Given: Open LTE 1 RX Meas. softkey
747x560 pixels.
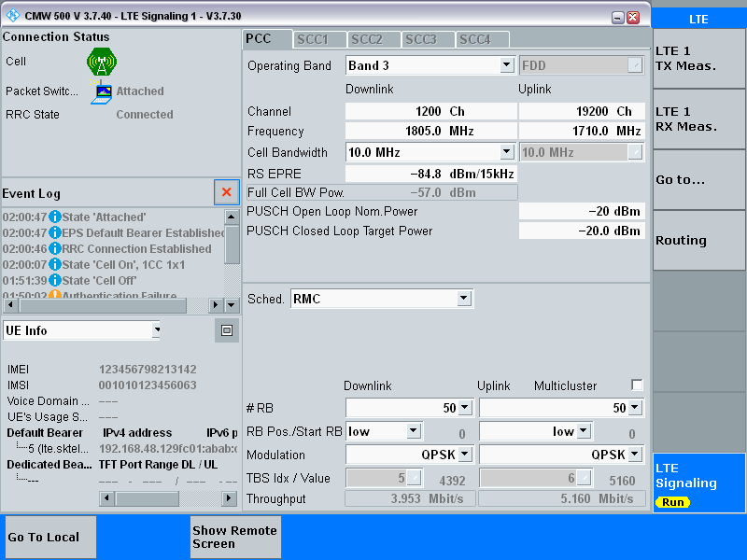Looking at the screenshot, I should [x=698, y=119].
